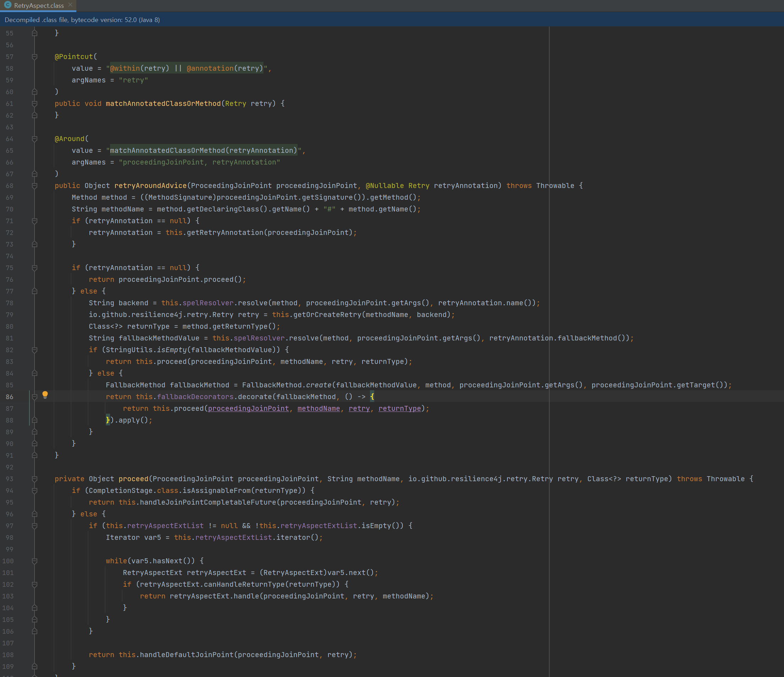Click the retryAroundAdvice method name

[151, 186]
